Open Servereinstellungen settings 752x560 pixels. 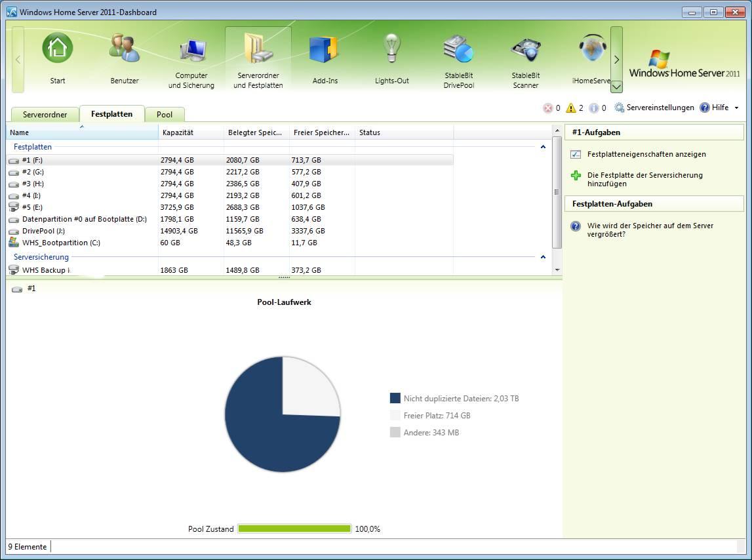tap(655, 108)
